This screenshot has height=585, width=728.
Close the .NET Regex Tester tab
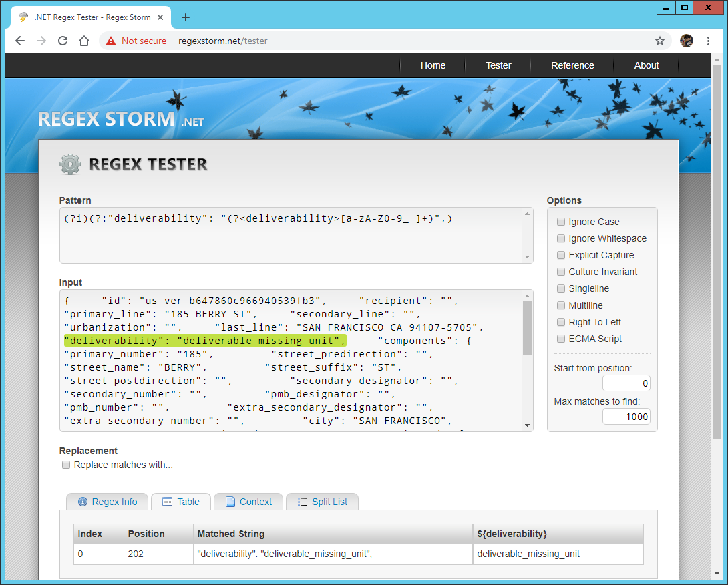pyautogui.click(x=160, y=17)
